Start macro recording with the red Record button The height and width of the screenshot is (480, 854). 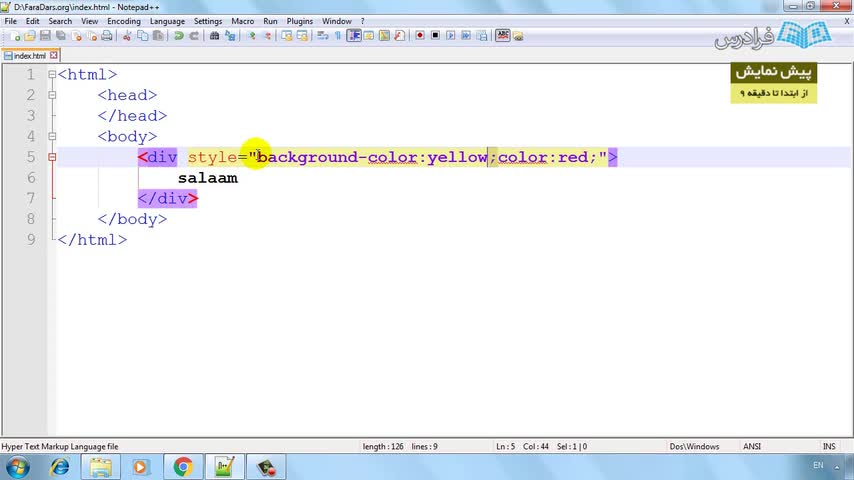pyautogui.click(x=419, y=36)
